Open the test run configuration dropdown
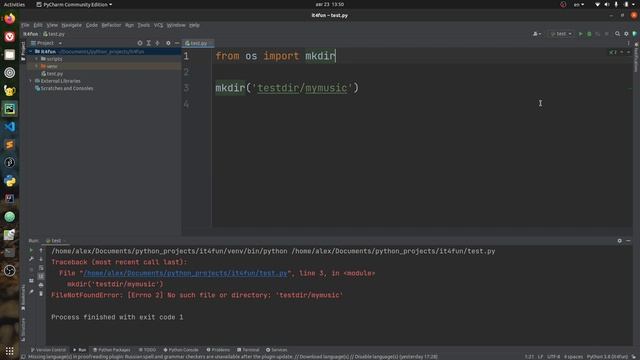This screenshot has width=640, height=360. point(561,34)
